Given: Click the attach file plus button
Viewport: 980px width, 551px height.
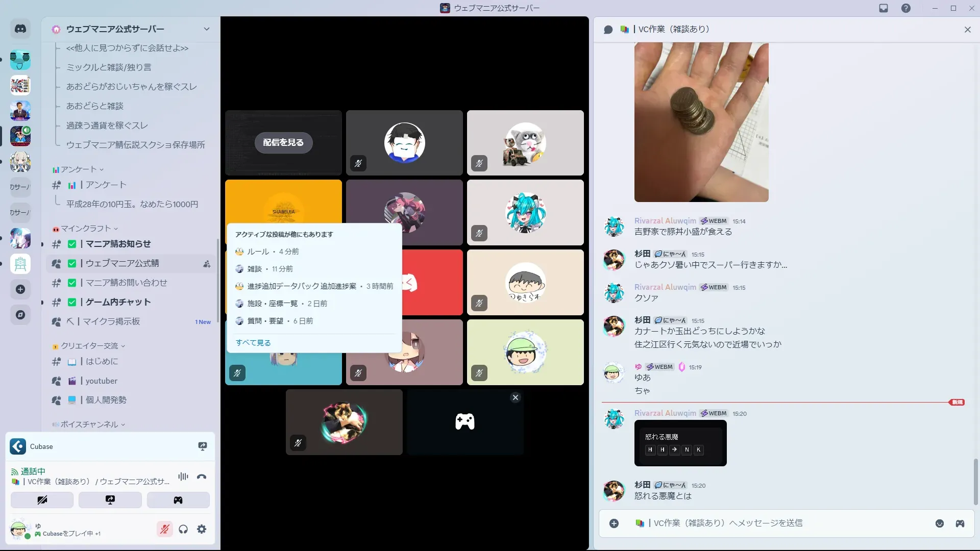Looking at the screenshot, I should coord(614,523).
